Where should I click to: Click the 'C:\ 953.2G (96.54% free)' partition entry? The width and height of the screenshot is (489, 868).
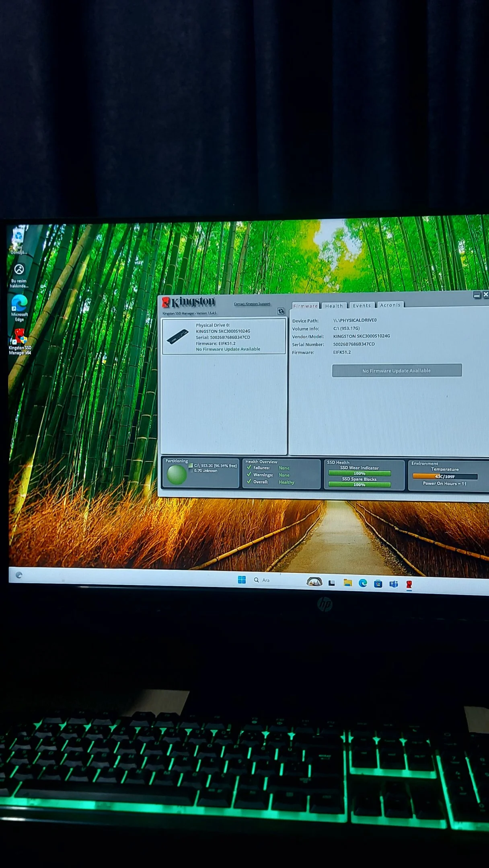click(x=216, y=466)
